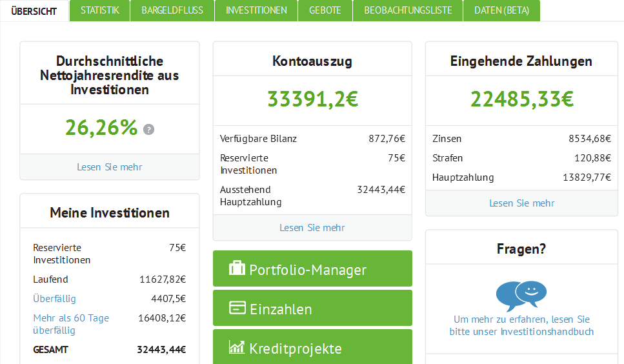Select the Beobachtungsliste tab
The image size is (624, 364).
408,10
